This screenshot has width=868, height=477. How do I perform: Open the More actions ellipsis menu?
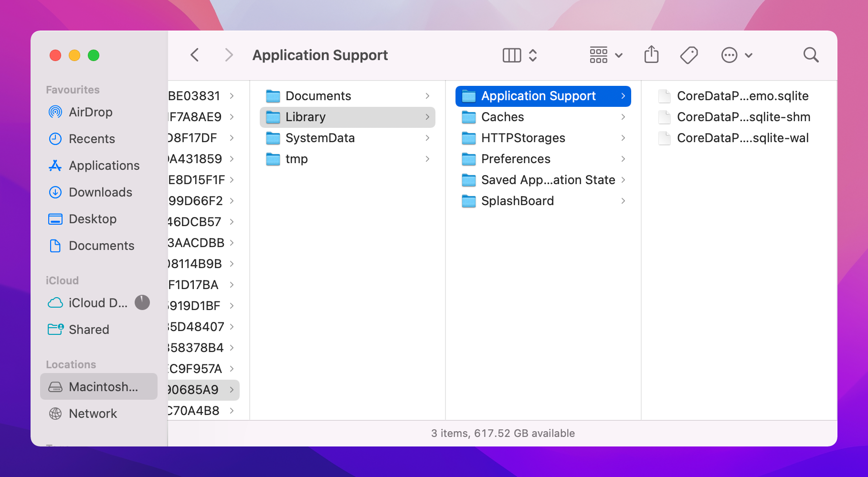[736, 55]
